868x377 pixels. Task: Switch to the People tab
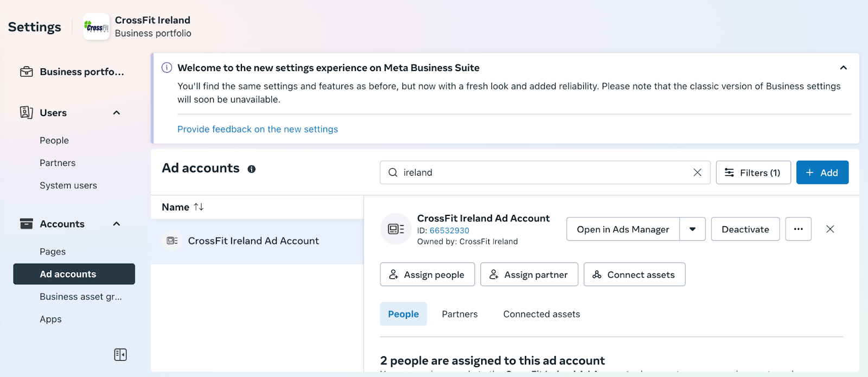point(403,314)
